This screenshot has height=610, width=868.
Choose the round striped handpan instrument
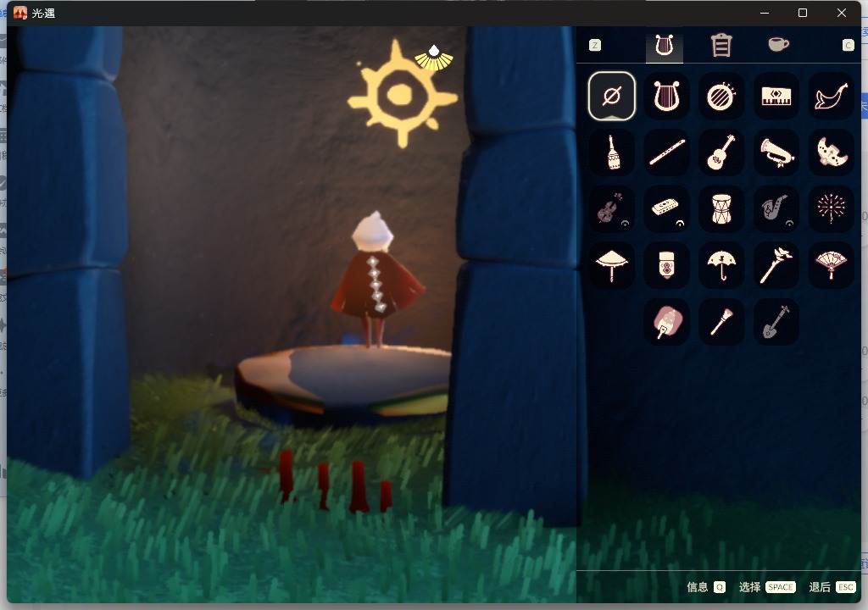[721, 97]
